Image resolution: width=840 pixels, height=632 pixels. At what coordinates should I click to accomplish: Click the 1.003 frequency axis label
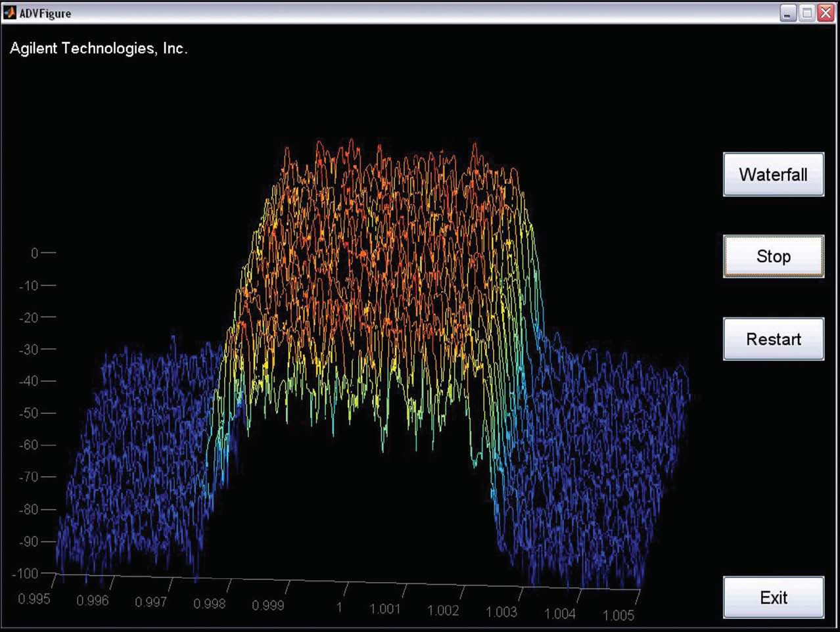(x=501, y=612)
